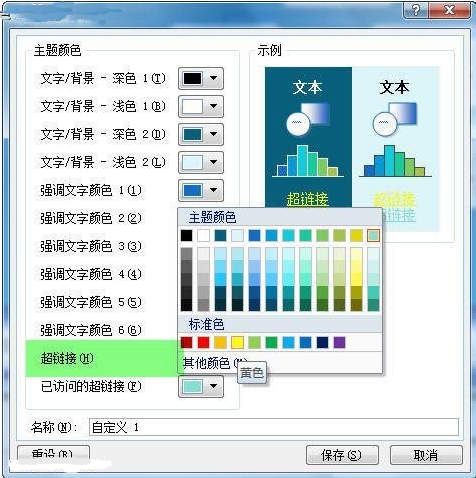Choose yellow from 标准色
The width and height of the screenshot is (476, 478).
point(238,342)
